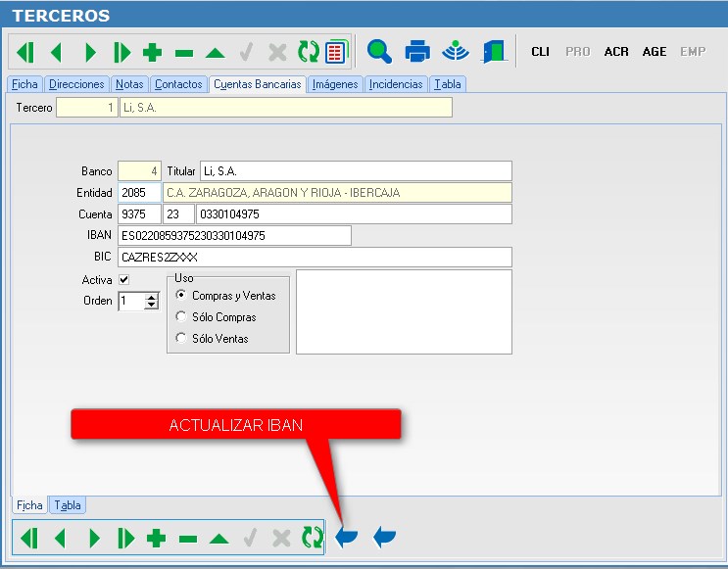Screen dimensions: 728x569
Task: Select Sólo Compras radio option
Action: (x=181, y=316)
